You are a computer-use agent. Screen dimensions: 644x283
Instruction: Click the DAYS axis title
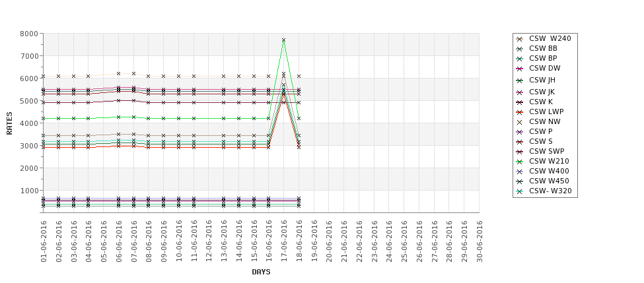click(261, 272)
